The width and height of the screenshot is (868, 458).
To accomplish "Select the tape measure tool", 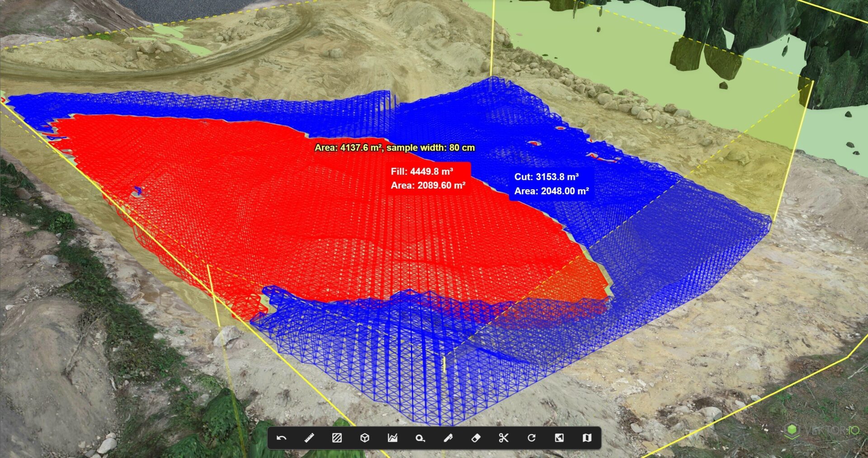I will pyautogui.click(x=420, y=438).
